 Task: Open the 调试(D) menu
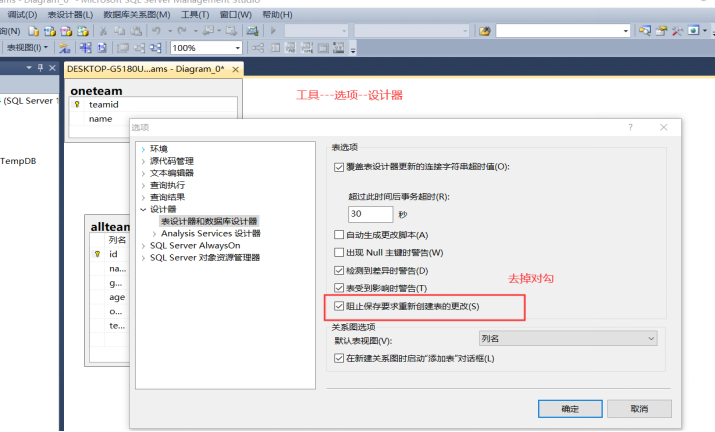tap(22, 15)
